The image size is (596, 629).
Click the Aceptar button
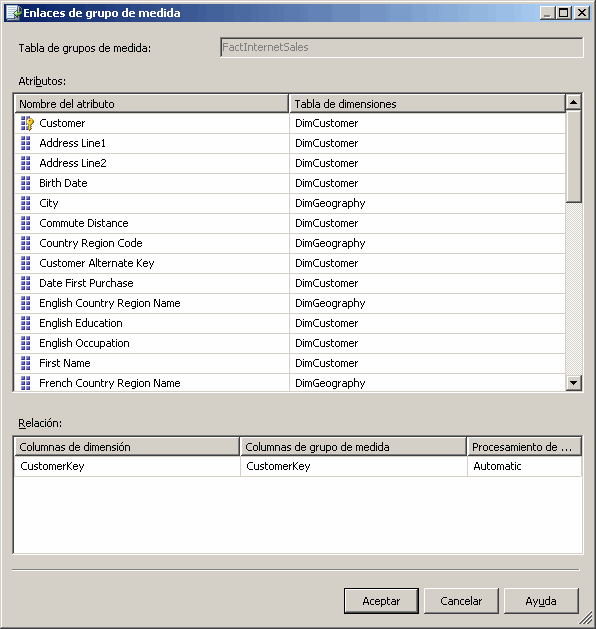[381, 601]
